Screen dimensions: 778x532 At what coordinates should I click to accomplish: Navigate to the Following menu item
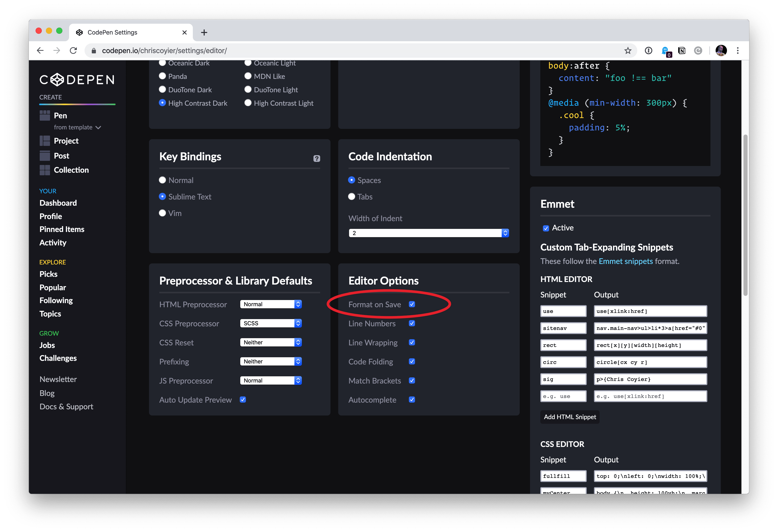coord(56,300)
